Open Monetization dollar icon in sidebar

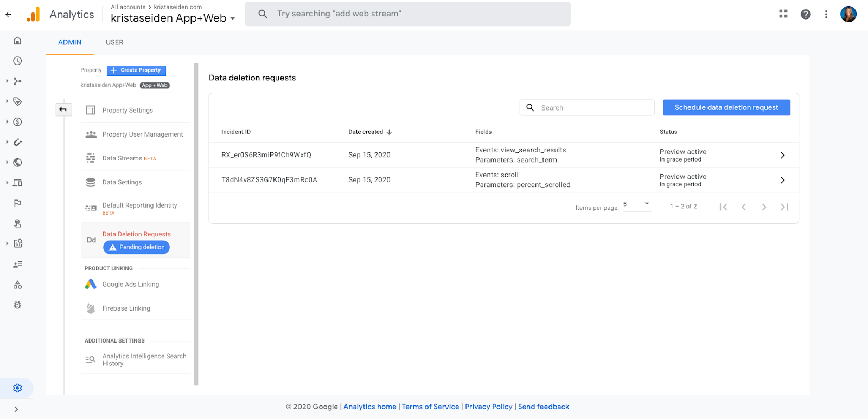(x=17, y=122)
